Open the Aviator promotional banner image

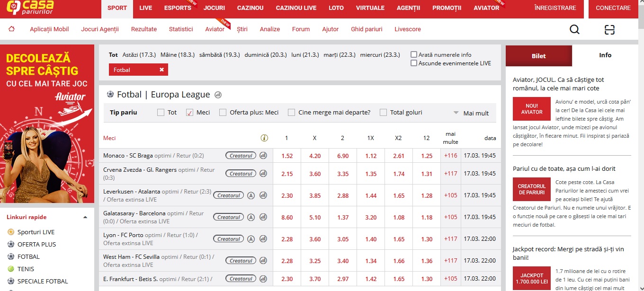click(47, 124)
